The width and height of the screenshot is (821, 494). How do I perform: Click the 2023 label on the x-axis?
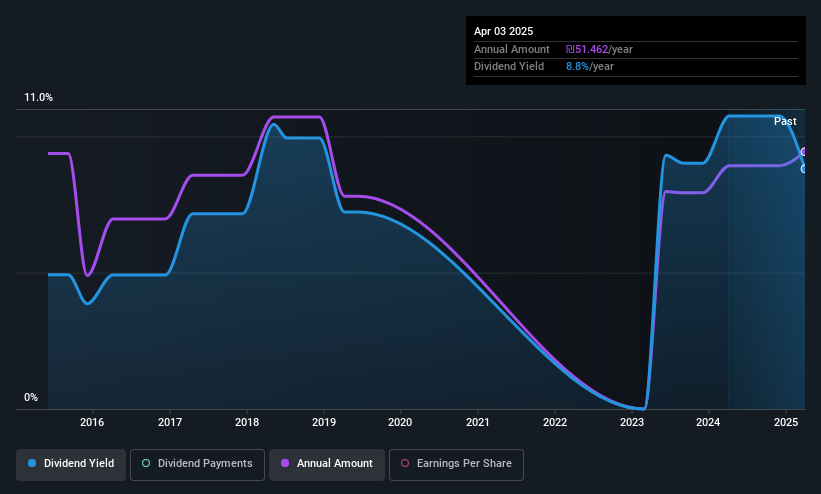click(x=631, y=422)
